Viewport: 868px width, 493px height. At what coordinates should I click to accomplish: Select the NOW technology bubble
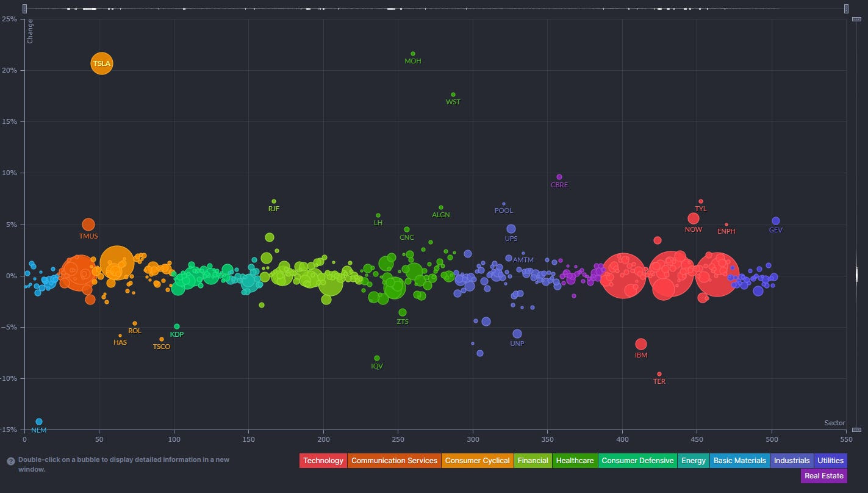[x=694, y=218]
